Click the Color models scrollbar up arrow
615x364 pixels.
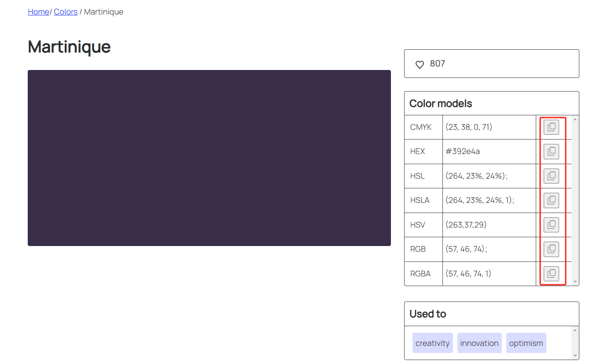pos(575,119)
